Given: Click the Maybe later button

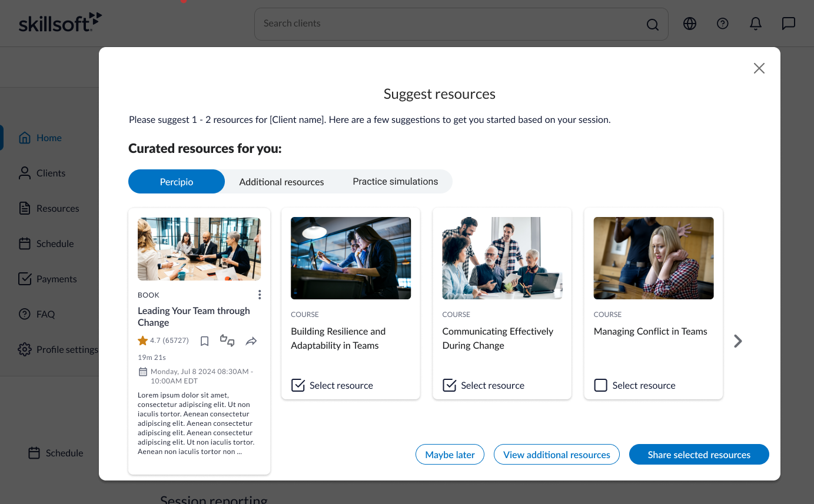Looking at the screenshot, I should point(450,455).
